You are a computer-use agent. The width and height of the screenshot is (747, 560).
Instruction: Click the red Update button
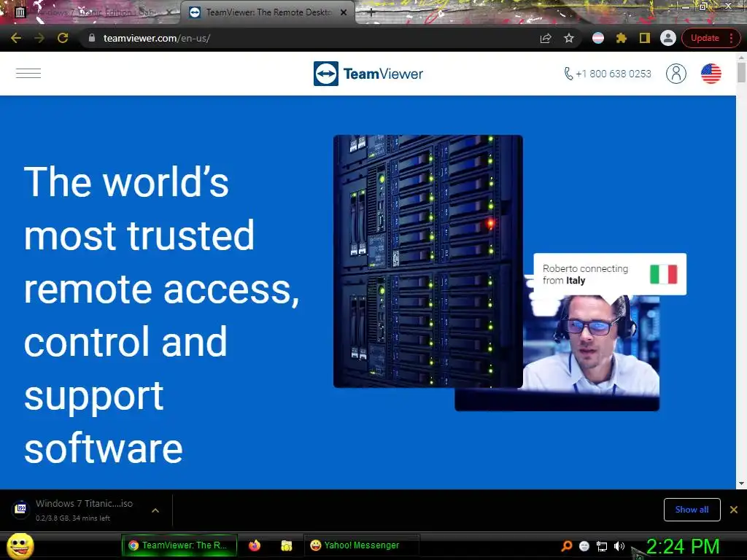[705, 38]
